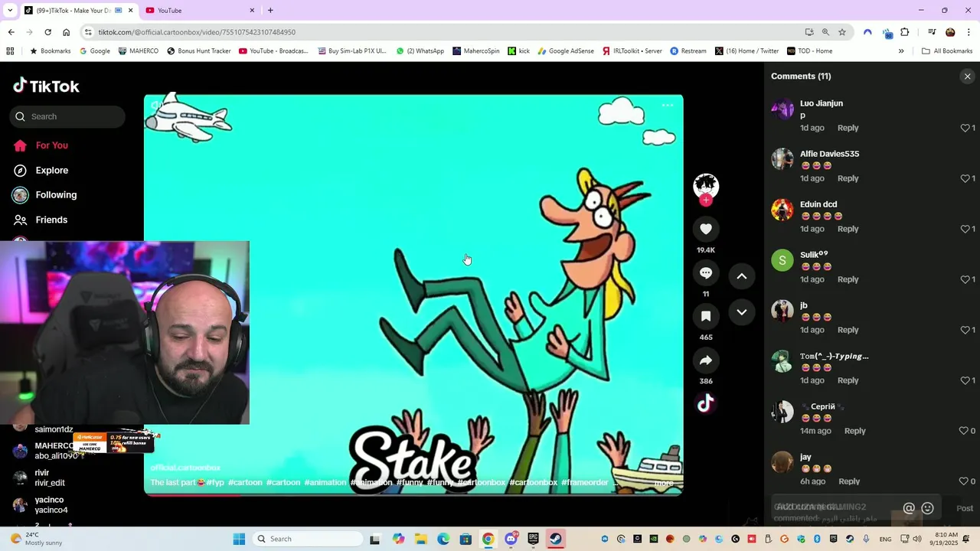Open the Chrome three-dots menu
The width and height of the screenshot is (980, 551).
click(969, 32)
